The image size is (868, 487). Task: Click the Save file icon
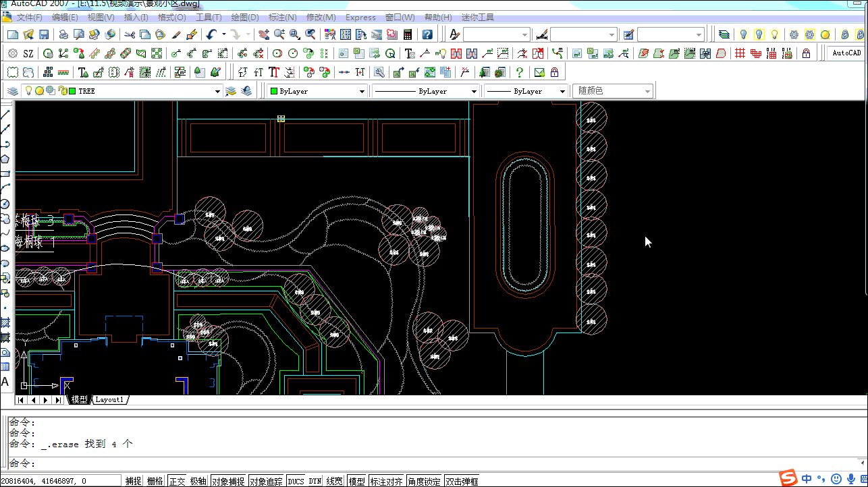pyautogui.click(x=44, y=34)
